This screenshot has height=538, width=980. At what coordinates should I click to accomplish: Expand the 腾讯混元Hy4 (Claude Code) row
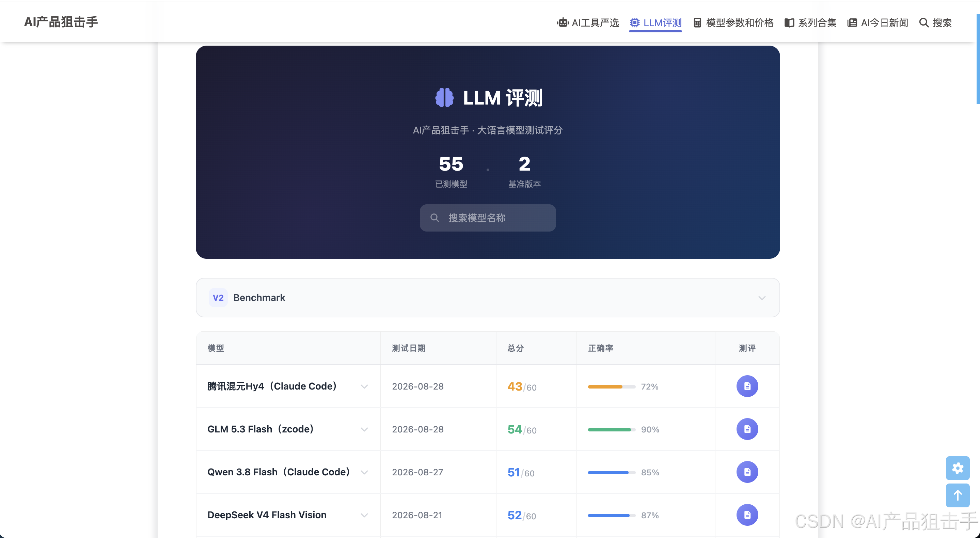coord(364,386)
